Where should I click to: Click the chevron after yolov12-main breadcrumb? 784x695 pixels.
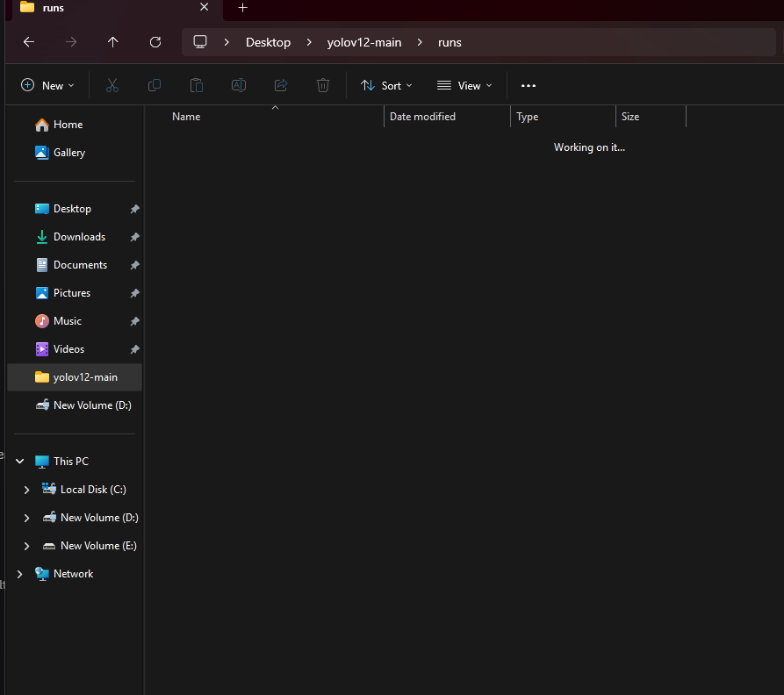[x=420, y=42]
